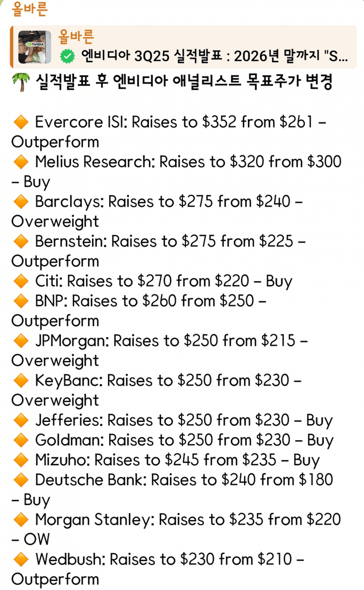Click the orange diamond beside Melius Research
The image size is (364, 590).
click(20, 162)
